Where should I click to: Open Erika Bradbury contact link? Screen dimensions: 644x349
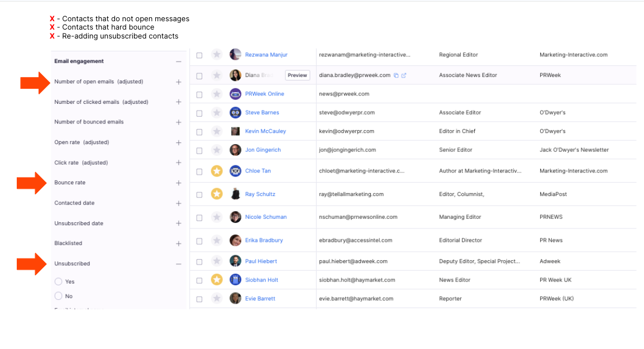(264, 240)
